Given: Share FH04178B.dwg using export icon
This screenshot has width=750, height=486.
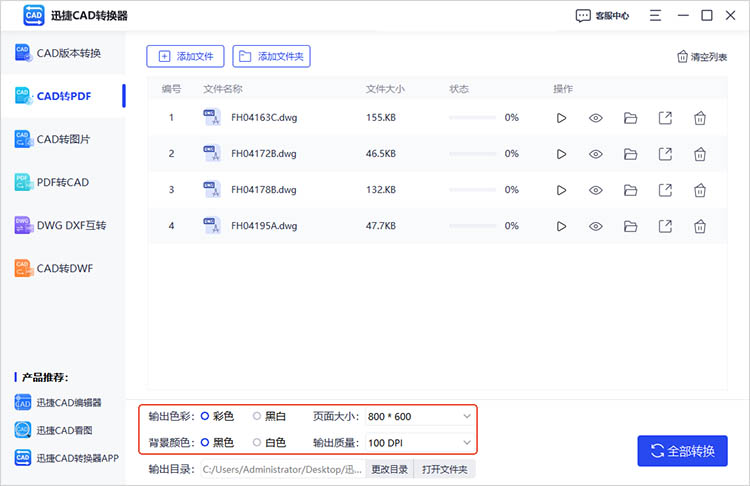Looking at the screenshot, I should click(x=665, y=190).
